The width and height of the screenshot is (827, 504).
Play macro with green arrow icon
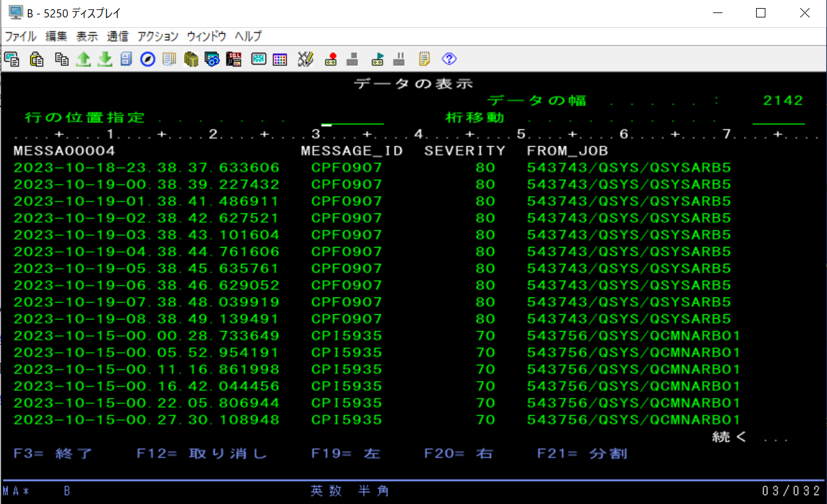tap(377, 59)
